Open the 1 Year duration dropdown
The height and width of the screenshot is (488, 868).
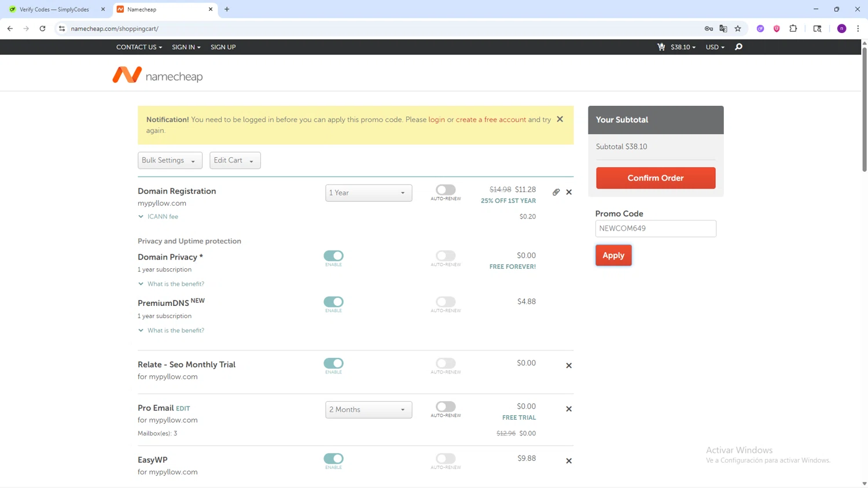[x=369, y=193]
